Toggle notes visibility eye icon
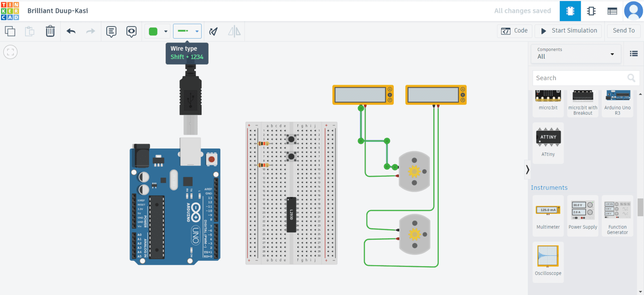Viewport: 644px width, 295px height. (131, 31)
